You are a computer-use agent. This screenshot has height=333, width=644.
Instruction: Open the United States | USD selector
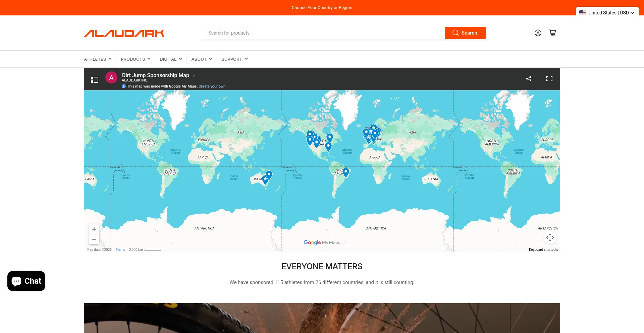607,13
